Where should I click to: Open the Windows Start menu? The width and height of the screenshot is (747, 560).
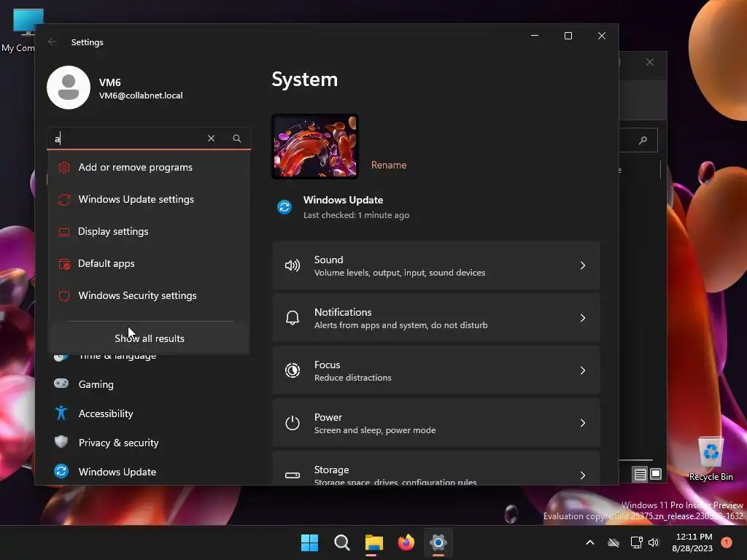click(309, 542)
